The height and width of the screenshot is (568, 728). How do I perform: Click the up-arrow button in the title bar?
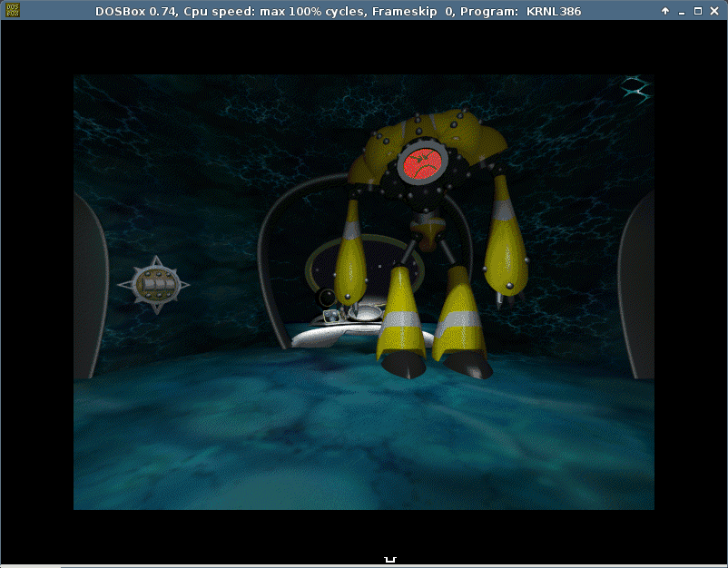click(665, 11)
